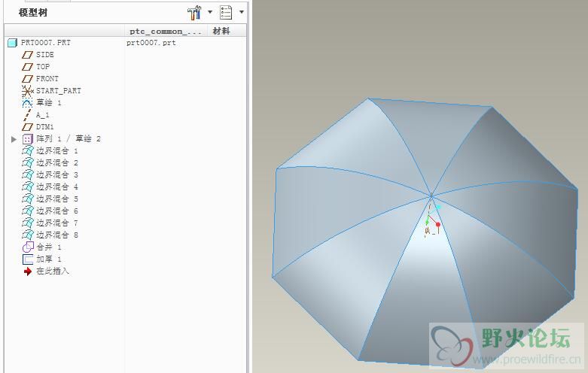Select the A_1 datum axis icon
The width and height of the screenshot is (588, 373).
coord(27,115)
